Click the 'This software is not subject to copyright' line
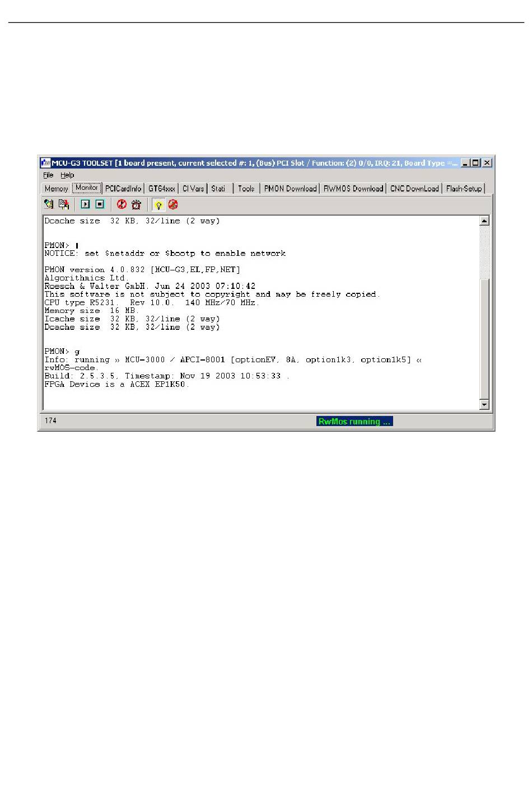532x795 pixels. pos(212,294)
